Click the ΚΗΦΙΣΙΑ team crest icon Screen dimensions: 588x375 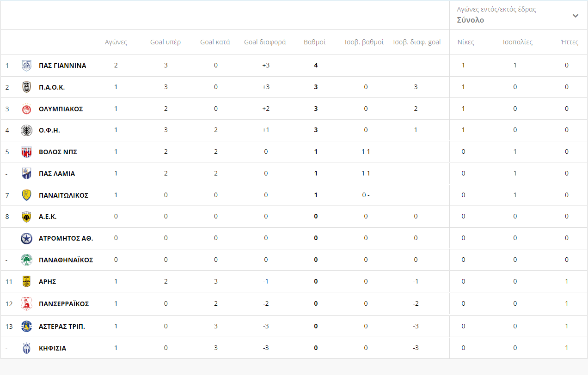click(x=27, y=348)
